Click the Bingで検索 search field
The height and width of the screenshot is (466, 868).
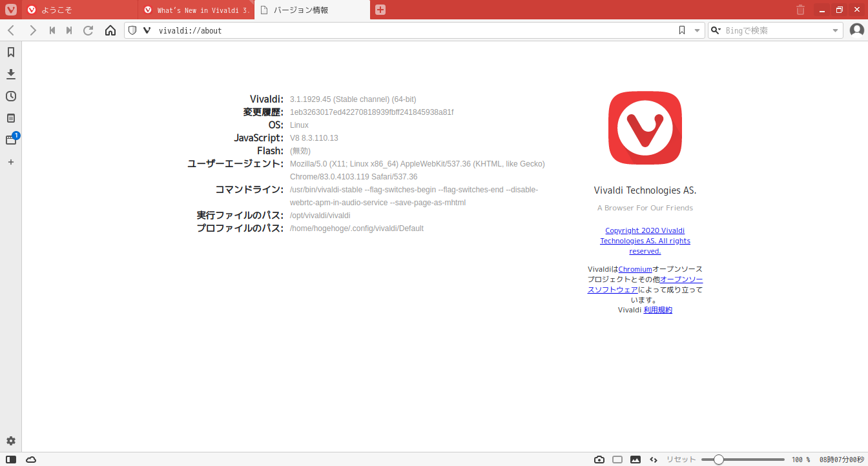[776, 30]
